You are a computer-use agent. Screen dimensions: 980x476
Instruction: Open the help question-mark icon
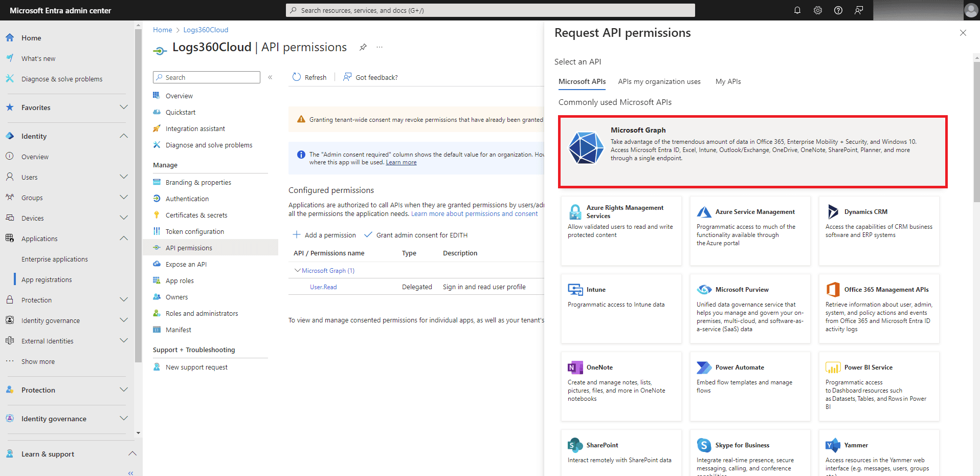pyautogui.click(x=838, y=10)
